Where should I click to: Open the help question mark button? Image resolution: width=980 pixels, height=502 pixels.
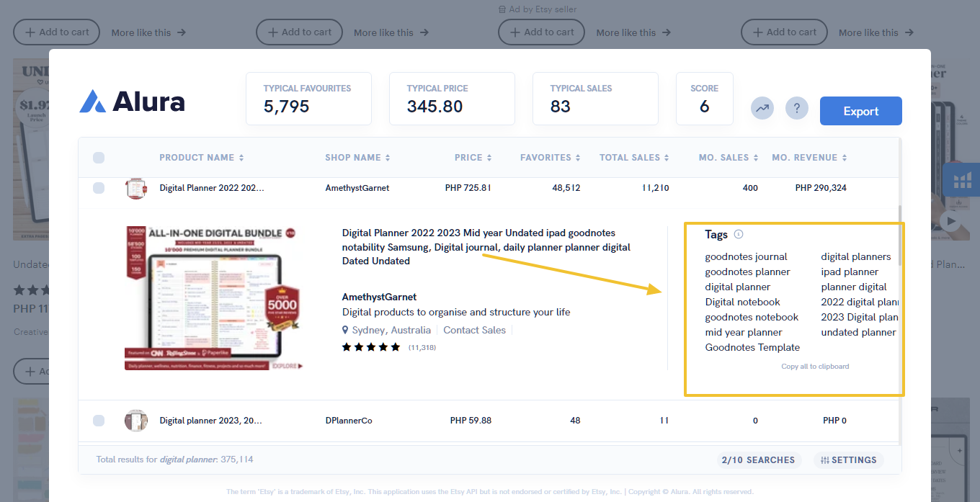pos(797,109)
